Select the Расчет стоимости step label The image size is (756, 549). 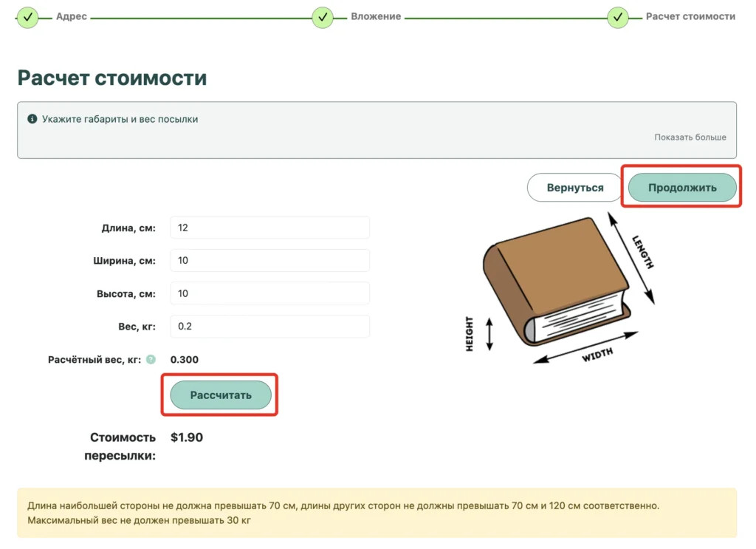[690, 16]
